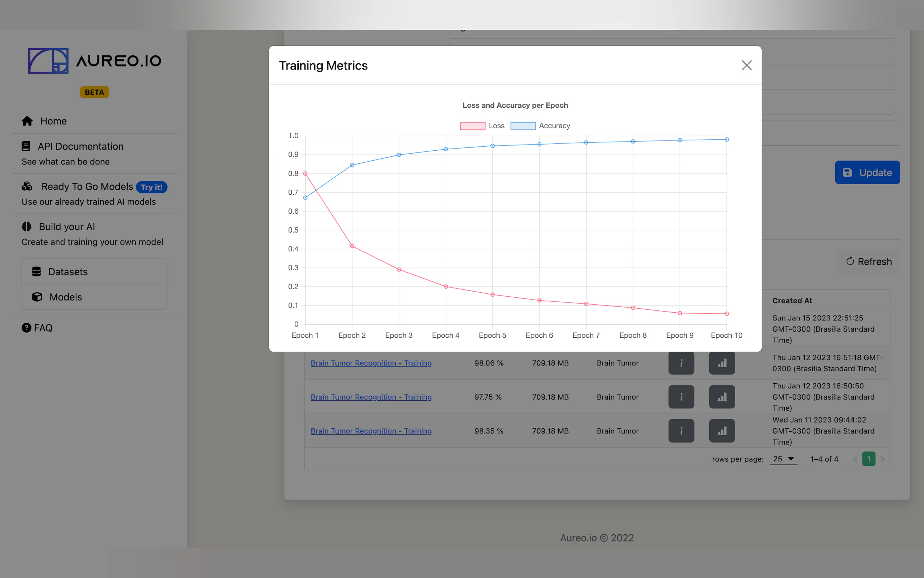Close the Training Metrics dialog
Screen dimensions: 924x578
point(746,66)
